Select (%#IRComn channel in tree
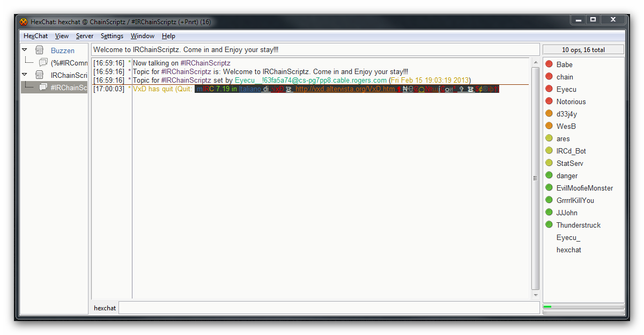This screenshot has height=335, width=644. click(69, 63)
